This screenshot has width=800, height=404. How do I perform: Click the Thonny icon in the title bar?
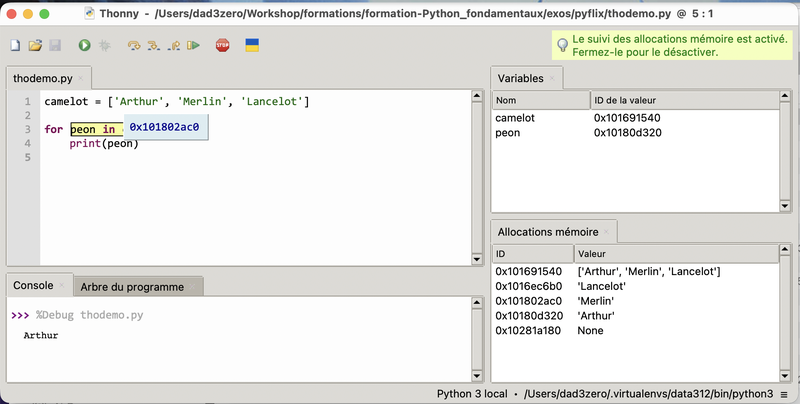(90, 14)
